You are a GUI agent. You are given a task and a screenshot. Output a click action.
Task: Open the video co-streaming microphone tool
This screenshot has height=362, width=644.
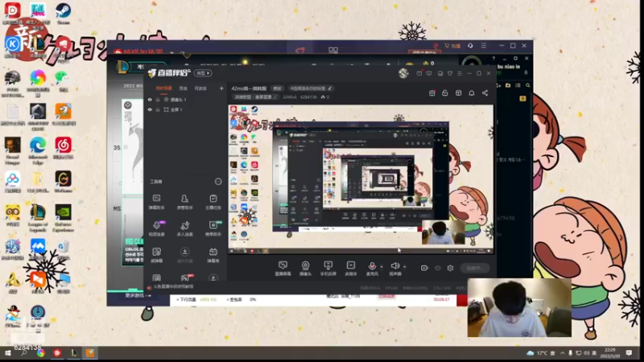coord(157,228)
